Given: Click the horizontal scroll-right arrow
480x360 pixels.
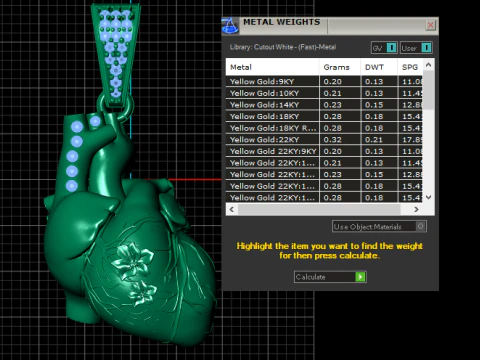Looking at the screenshot, I should 416,209.
